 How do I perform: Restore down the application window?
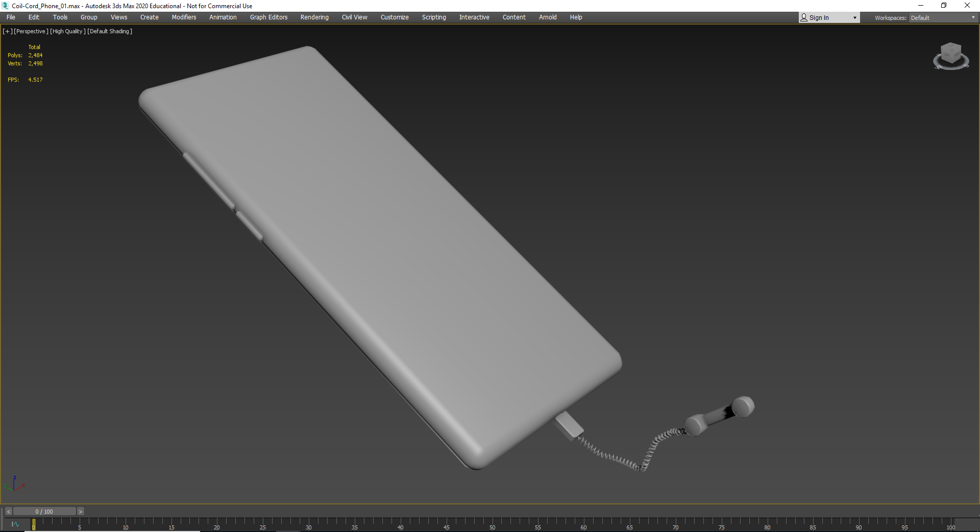click(x=943, y=6)
